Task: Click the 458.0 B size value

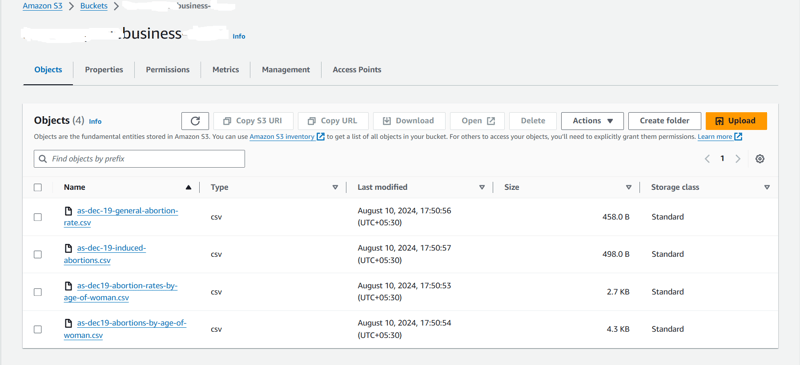Action: point(616,217)
